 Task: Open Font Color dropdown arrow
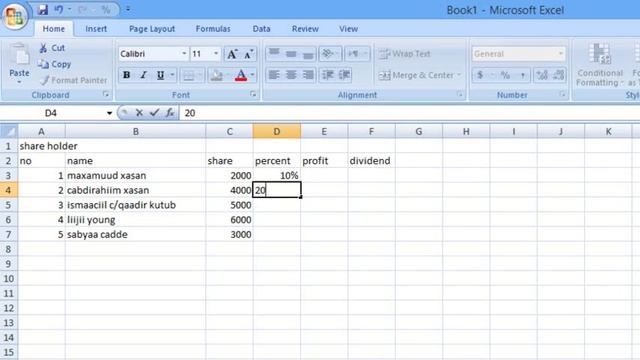[x=253, y=75]
